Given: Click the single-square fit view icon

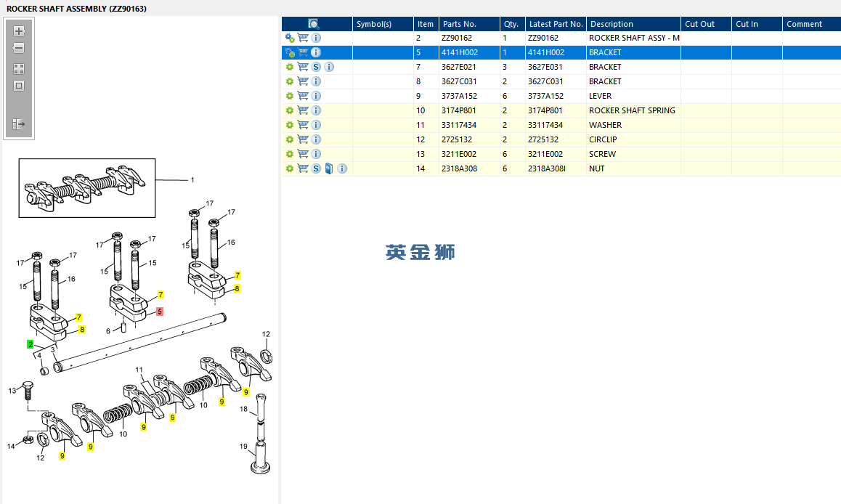Looking at the screenshot, I should click(x=19, y=86).
